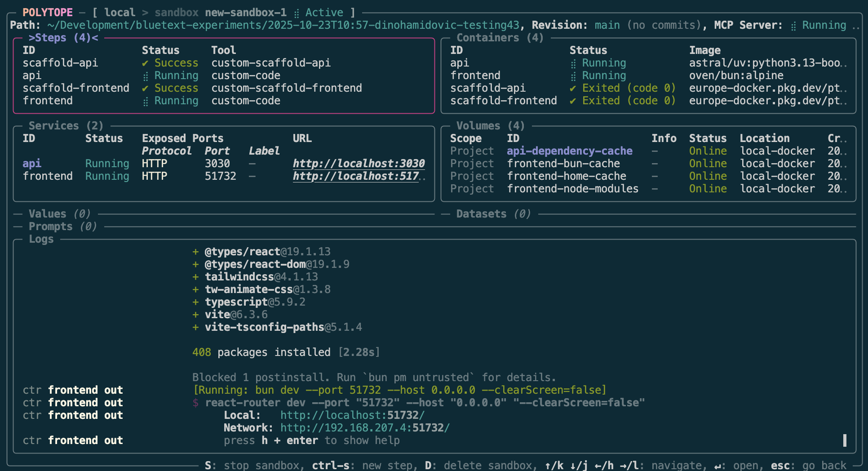The height and width of the screenshot is (471, 868).
Task: Click the Success checkmark for scaffold-api step
Action: [x=145, y=63]
